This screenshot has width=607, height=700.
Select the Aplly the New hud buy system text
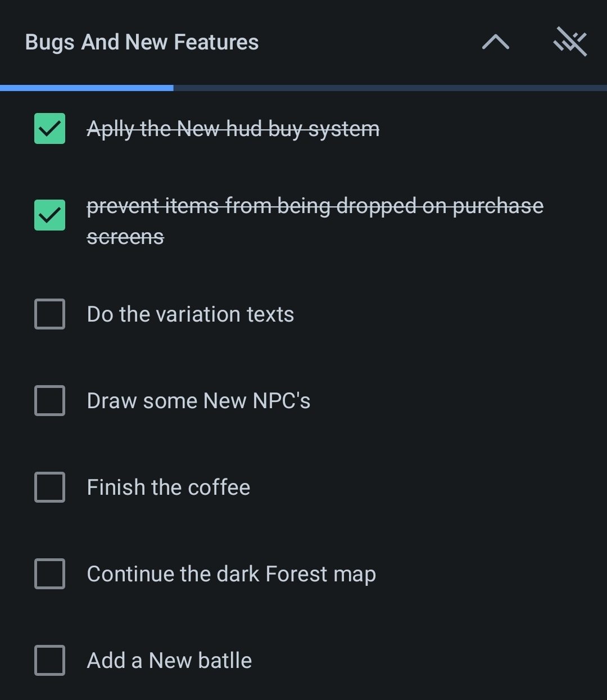(x=233, y=129)
